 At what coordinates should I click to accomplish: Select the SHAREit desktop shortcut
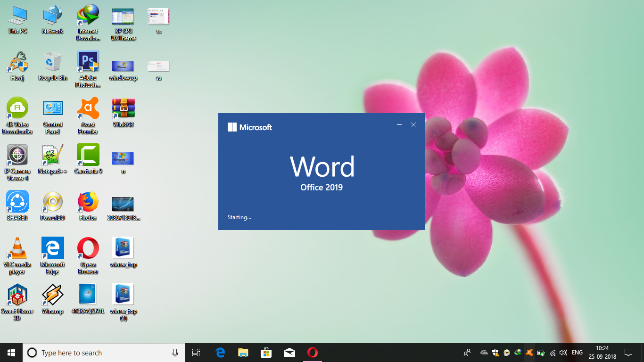click(x=17, y=206)
